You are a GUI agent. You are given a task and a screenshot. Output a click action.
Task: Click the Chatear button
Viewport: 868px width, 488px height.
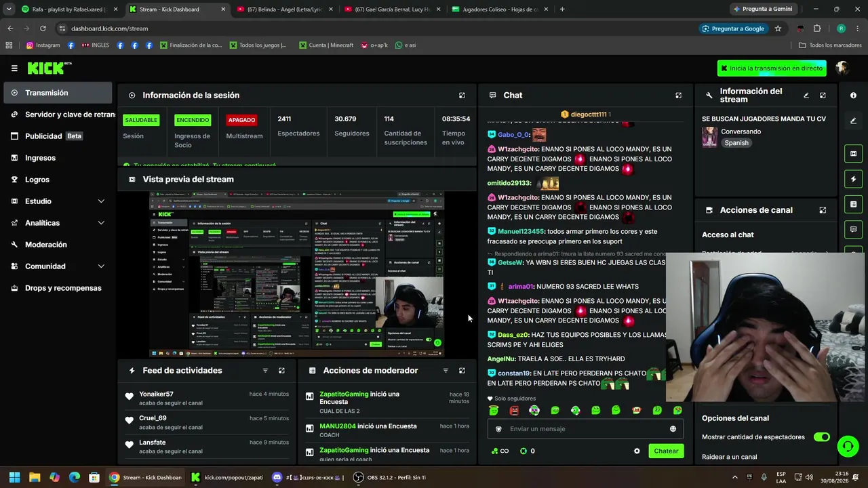[x=666, y=451]
